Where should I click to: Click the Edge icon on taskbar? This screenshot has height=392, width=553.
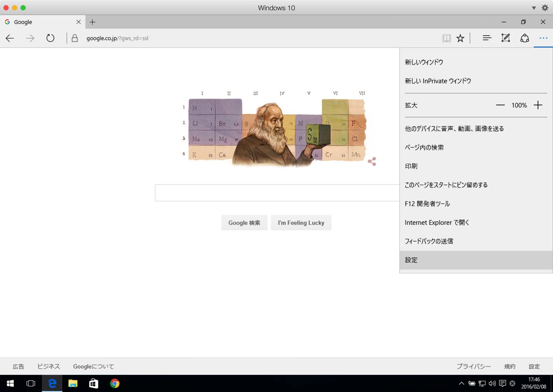[x=52, y=383]
